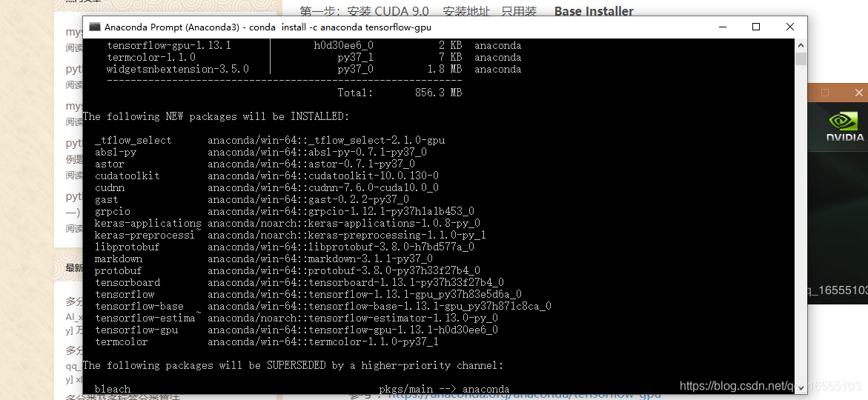
Task: Click the 'bleach' superseded package row
Action: tap(302, 389)
